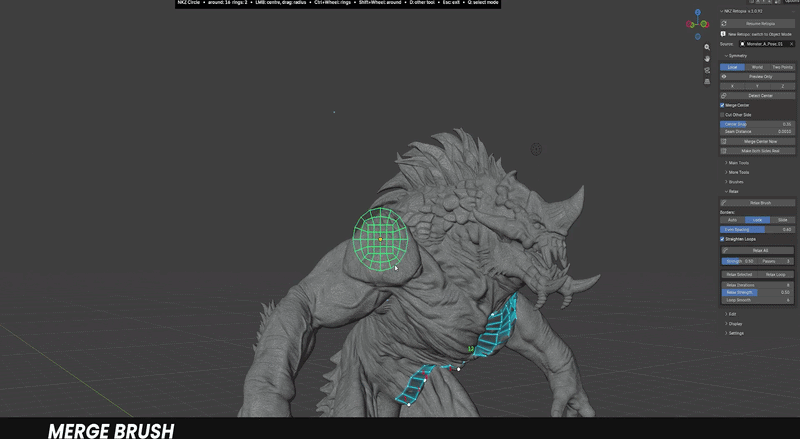Click the red X axis on the gizmo
Image resolution: width=800 pixels, height=439 pixels.
click(x=689, y=24)
